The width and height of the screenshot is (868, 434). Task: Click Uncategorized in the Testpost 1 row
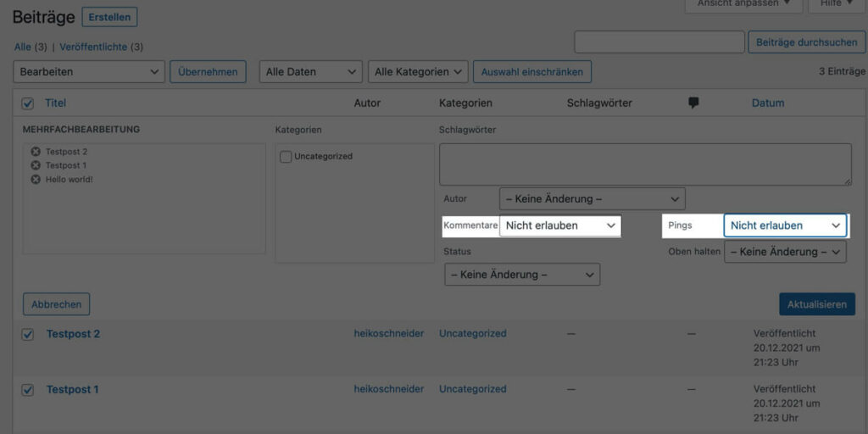[x=473, y=388]
